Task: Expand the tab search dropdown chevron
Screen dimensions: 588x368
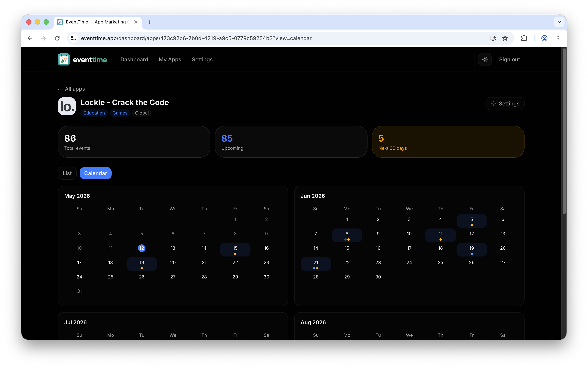Action: tap(559, 22)
